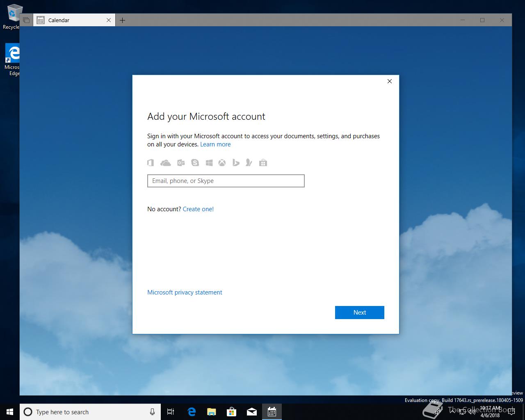The height and width of the screenshot is (420, 525).
Task: Open Task View from the taskbar
Action: 171,412
